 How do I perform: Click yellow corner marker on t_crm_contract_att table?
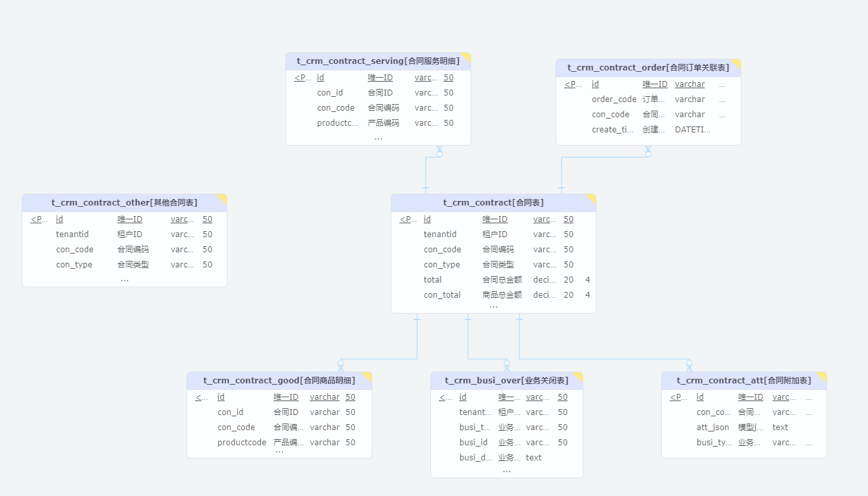tap(823, 375)
